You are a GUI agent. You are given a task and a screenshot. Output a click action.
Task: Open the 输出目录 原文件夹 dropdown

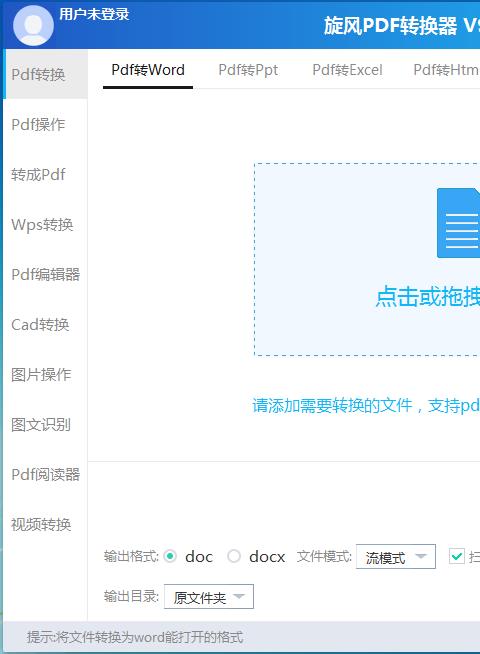pyautogui.click(x=209, y=597)
